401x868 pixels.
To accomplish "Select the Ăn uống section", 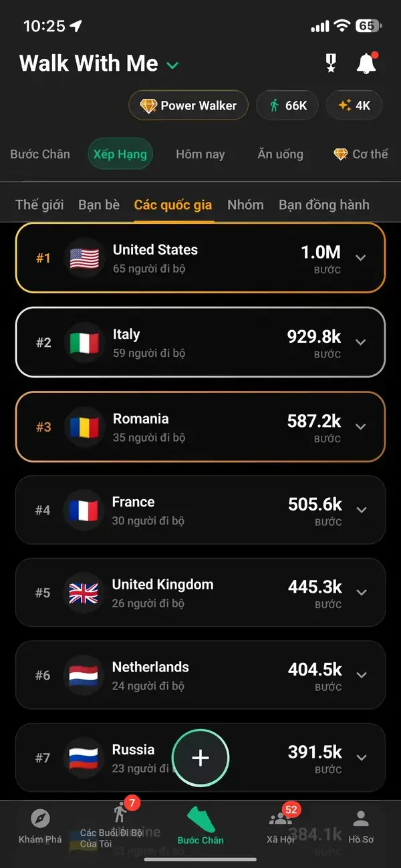I will coord(280,154).
